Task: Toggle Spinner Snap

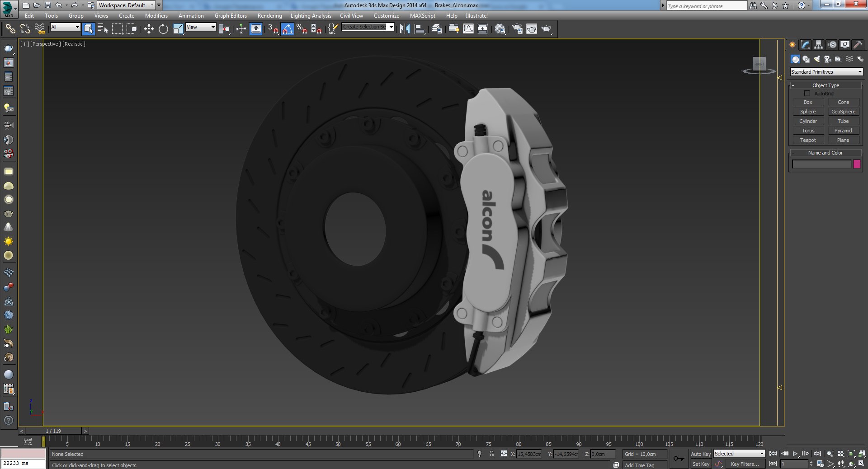Action: (x=316, y=29)
